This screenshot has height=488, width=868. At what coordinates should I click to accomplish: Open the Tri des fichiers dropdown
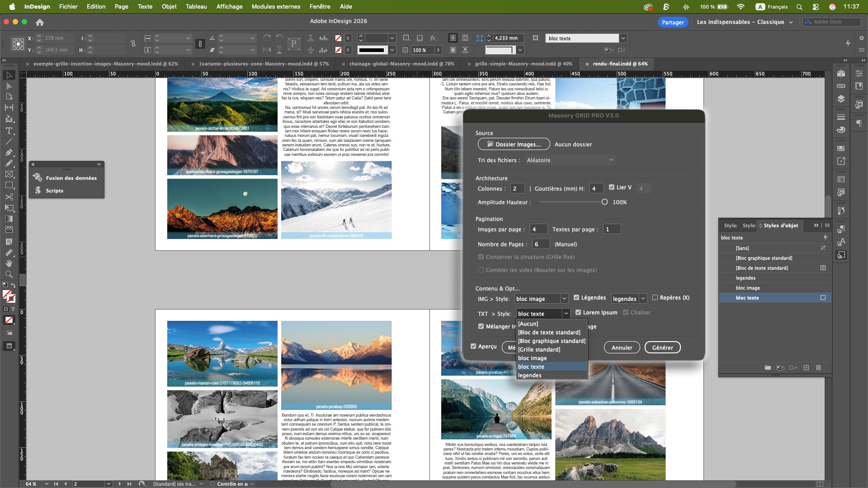(x=570, y=160)
